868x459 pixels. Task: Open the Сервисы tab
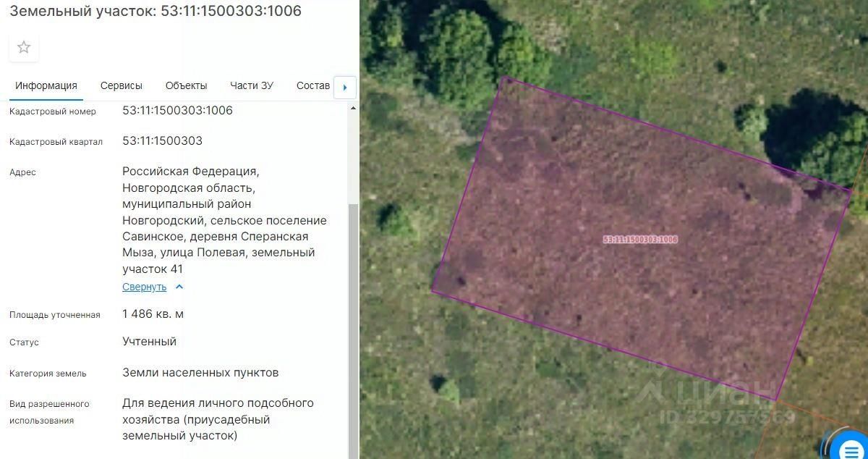(122, 85)
